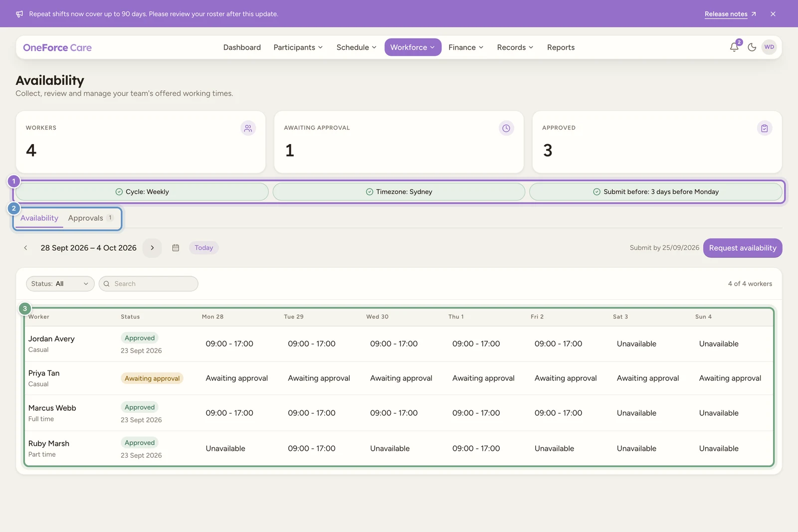Screen dimensions: 798x532
Task: Expand the Participants menu
Action: pos(298,47)
